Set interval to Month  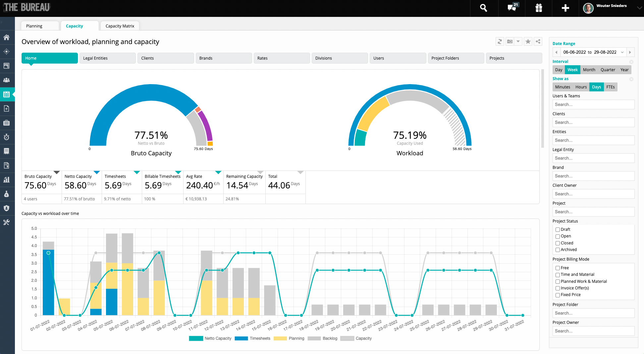tap(589, 70)
